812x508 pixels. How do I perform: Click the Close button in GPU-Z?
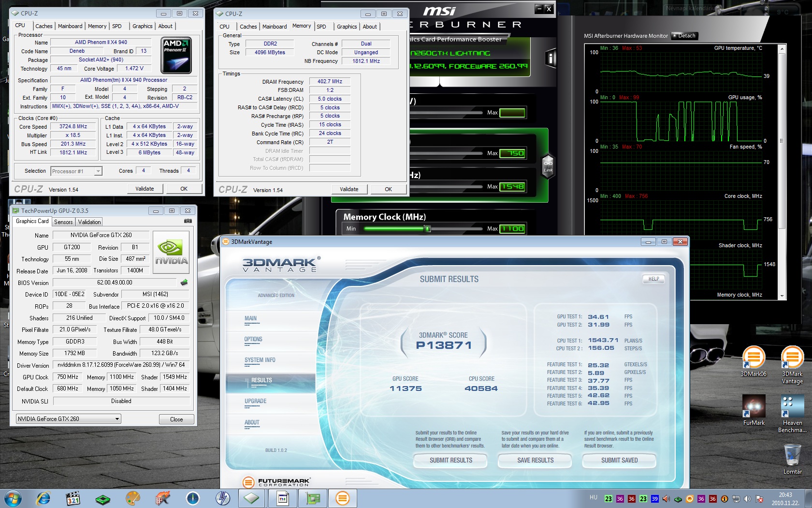click(x=176, y=419)
